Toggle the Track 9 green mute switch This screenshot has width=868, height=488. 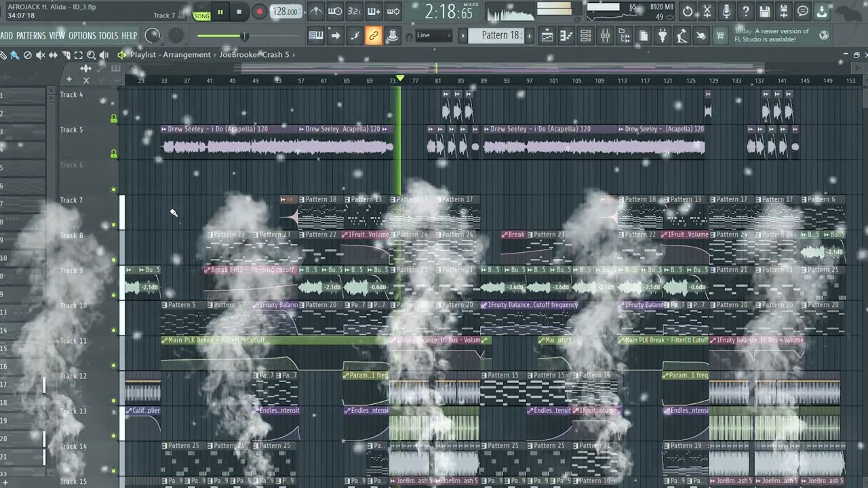[113, 295]
